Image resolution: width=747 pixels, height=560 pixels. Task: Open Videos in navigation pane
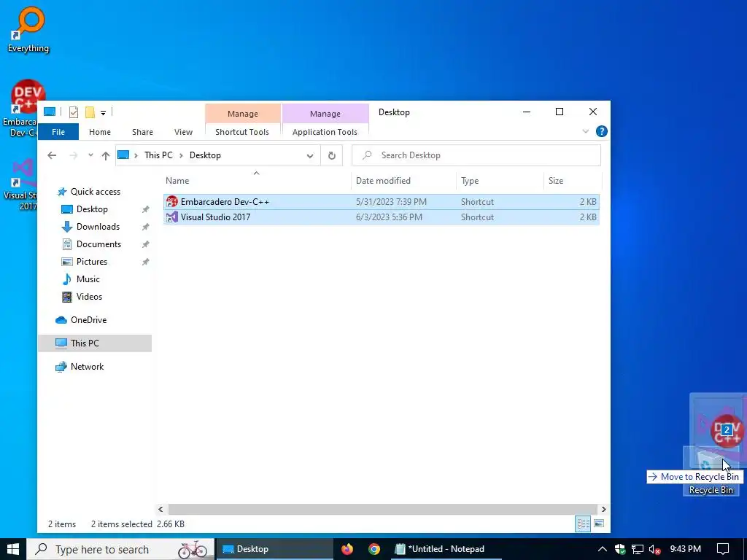[89, 297]
